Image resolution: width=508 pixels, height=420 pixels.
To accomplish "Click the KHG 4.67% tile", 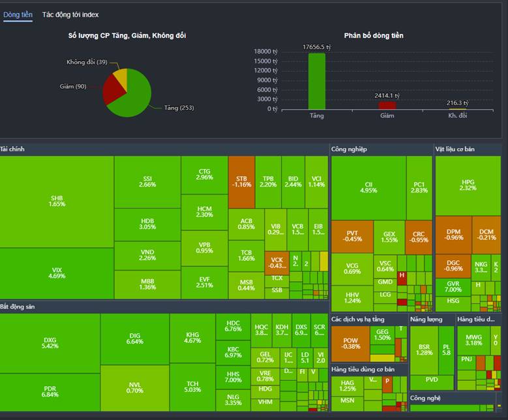I will pyautogui.click(x=192, y=338).
